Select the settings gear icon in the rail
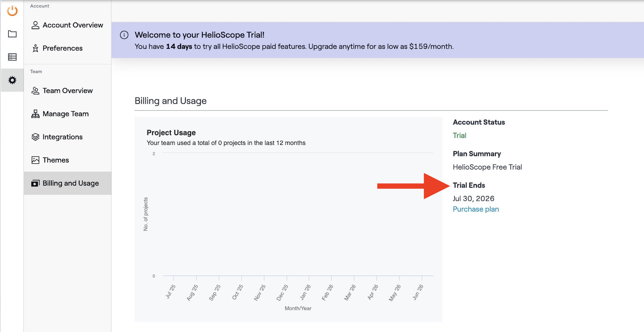This screenshot has width=644, height=332. 12,80
